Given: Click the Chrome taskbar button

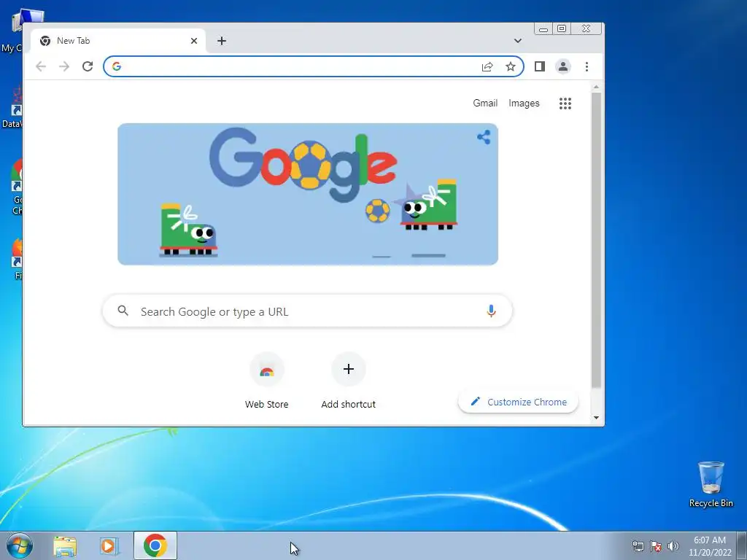Looking at the screenshot, I should click(155, 545).
